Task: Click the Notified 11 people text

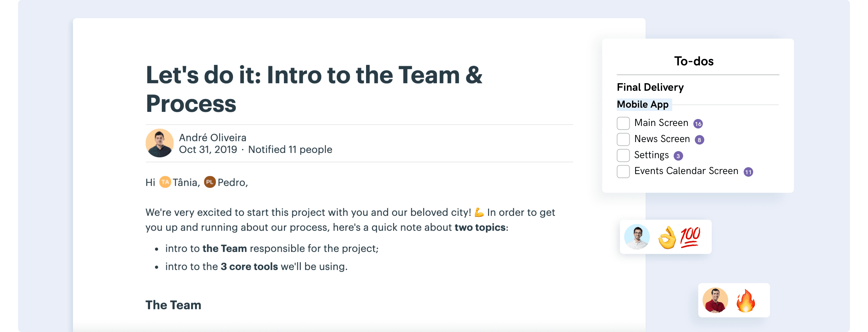Action: click(290, 150)
